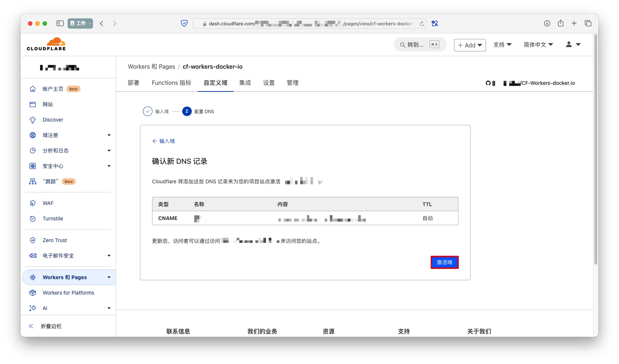Open the 支持 dropdown menu

click(502, 45)
